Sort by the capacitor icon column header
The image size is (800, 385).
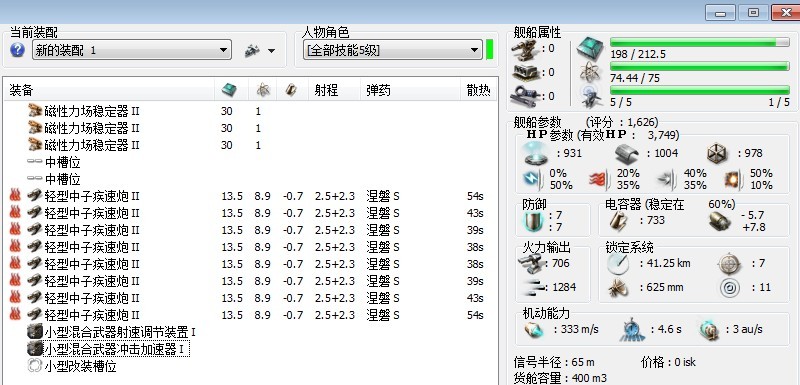click(291, 90)
